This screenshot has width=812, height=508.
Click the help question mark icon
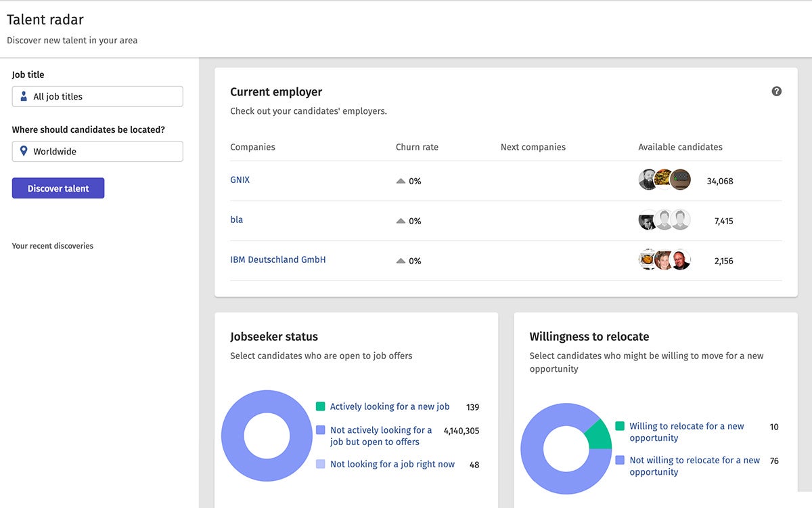776,91
